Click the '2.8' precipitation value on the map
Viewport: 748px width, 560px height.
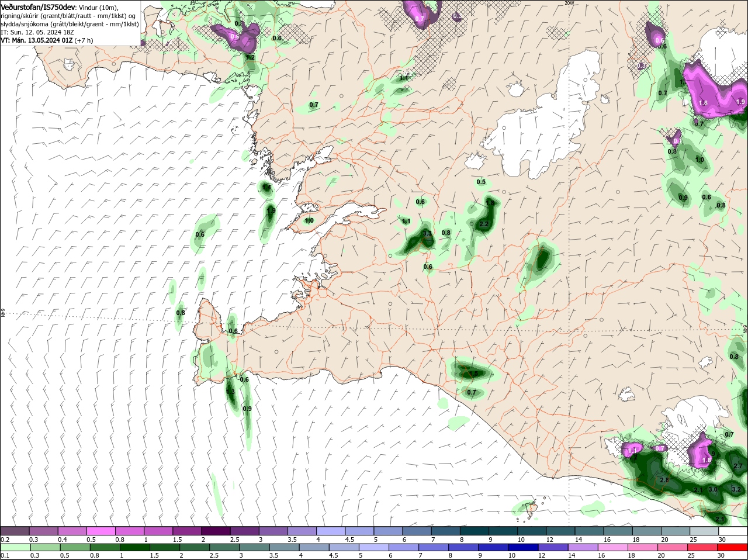[x=664, y=480]
